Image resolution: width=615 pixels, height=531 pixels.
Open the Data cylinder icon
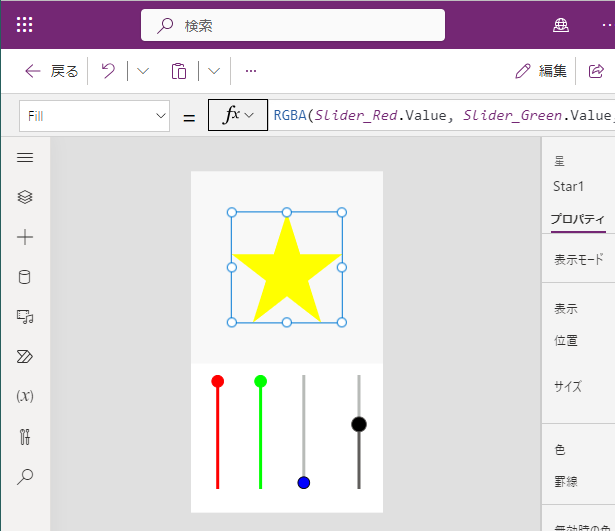coord(25,277)
